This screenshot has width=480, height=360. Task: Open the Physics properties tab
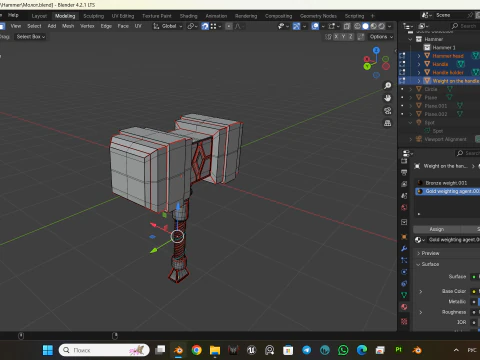pos(404,272)
